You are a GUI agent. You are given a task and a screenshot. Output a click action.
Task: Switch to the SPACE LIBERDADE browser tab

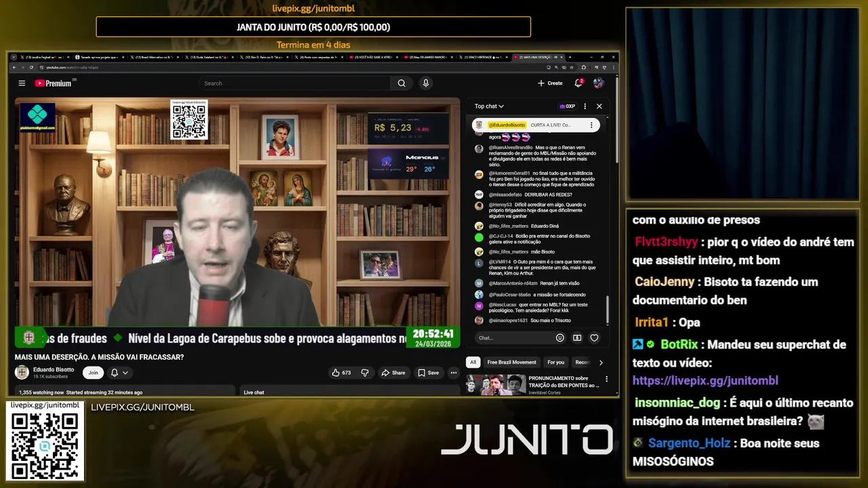pyautogui.click(x=483, y=58)
